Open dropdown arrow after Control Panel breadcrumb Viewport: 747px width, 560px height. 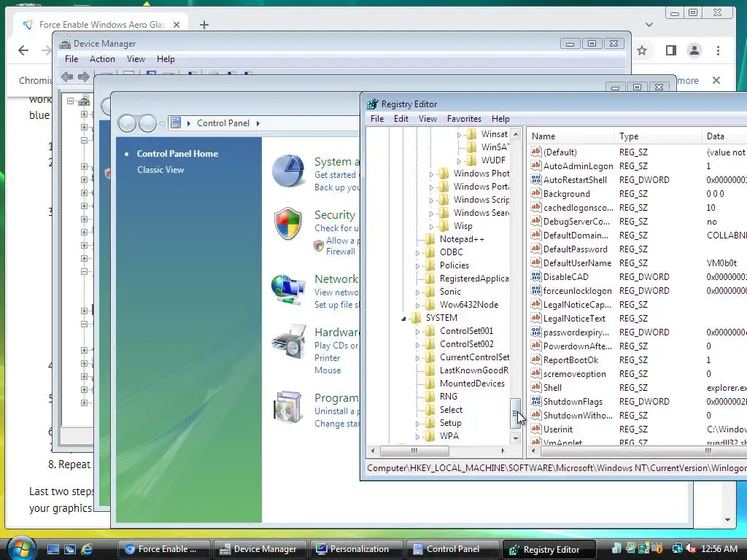tap(258, 123)
